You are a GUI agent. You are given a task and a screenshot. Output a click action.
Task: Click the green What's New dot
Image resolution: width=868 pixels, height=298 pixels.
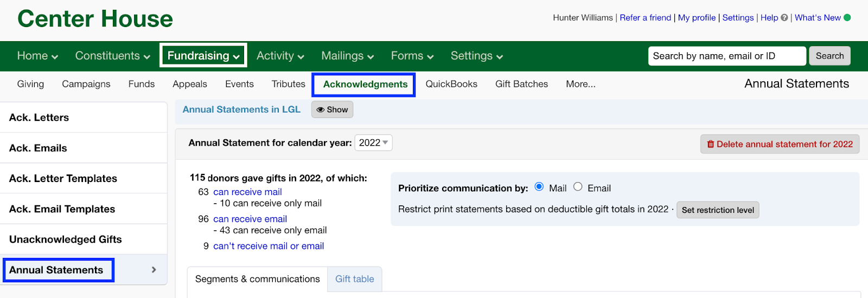click(x=847, y=17)
